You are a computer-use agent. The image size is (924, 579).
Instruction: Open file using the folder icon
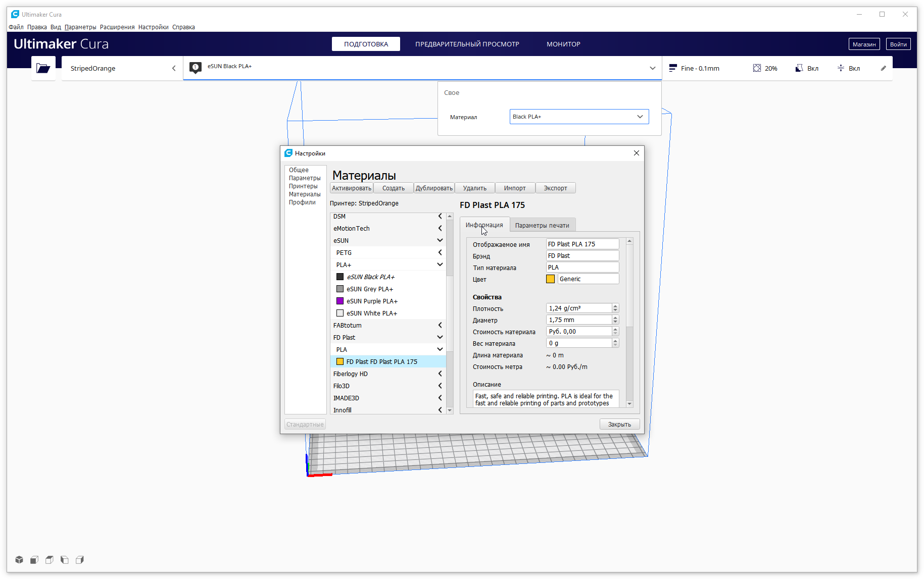[43, 68]
